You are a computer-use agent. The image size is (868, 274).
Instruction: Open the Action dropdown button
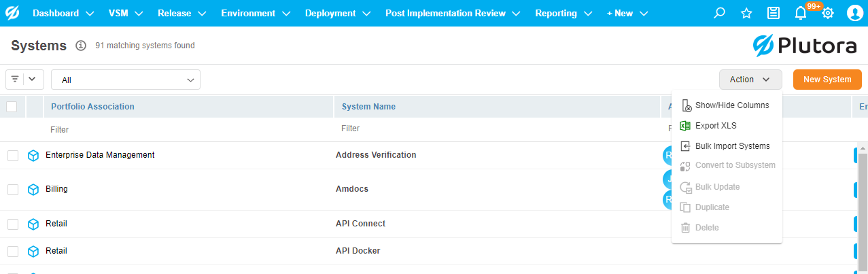[x=750, y=80]
